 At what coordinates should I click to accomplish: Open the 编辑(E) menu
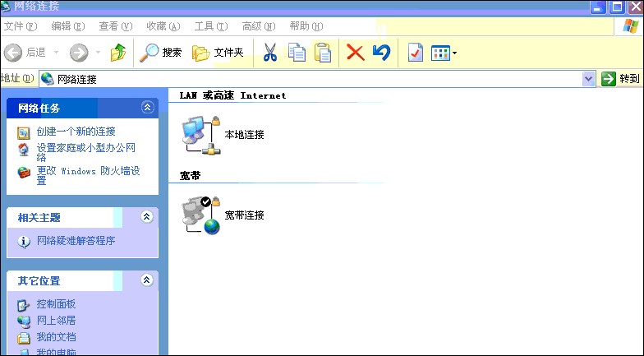click(67, 26)
